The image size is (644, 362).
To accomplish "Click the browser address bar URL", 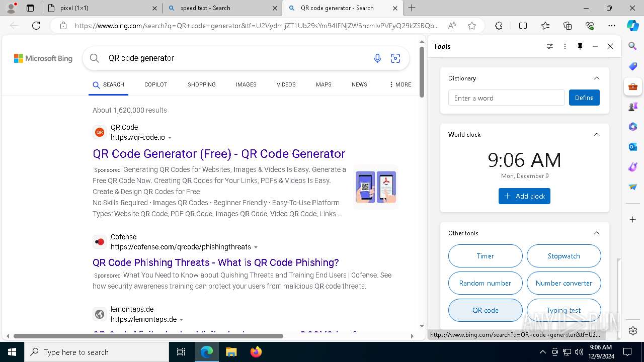I will click(257, 26).
